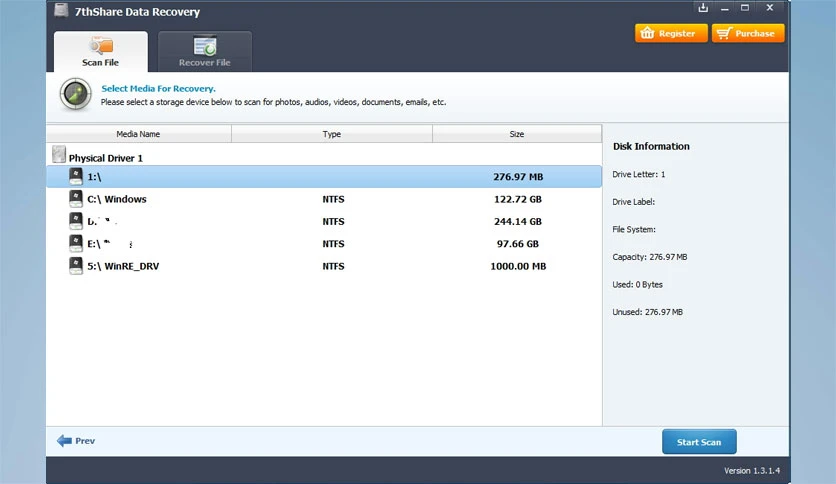
Task: Sort by the Size column header
Action: 517,134
